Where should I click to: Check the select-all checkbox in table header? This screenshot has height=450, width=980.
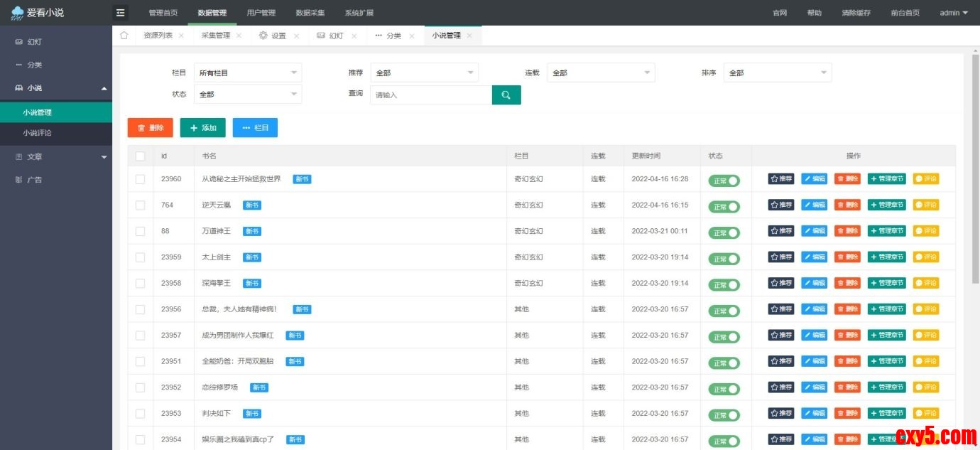tap(140, 156)
